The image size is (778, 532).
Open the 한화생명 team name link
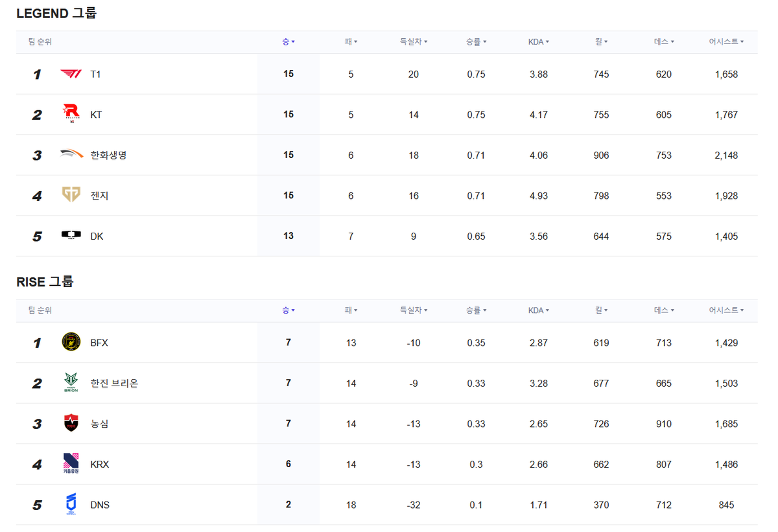108,156
